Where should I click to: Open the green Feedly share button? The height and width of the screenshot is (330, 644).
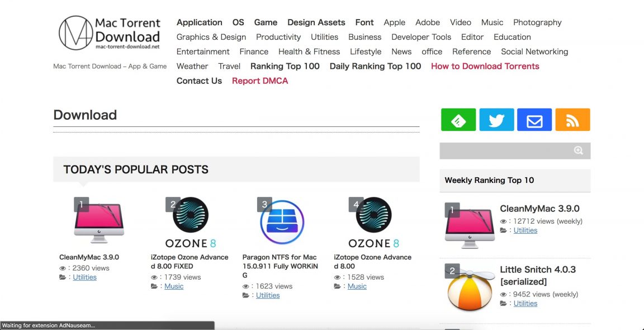click(458, 120)
